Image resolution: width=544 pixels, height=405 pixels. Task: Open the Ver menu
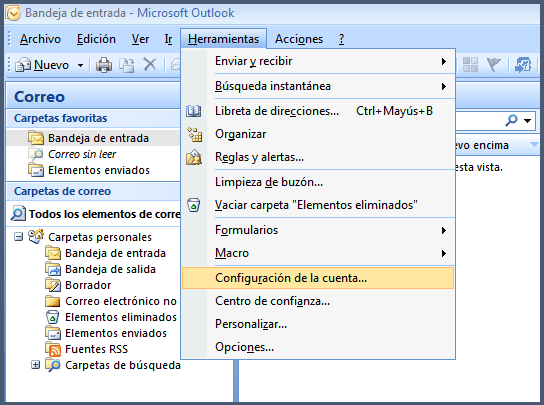pyautogui.click(x=140, y=39)
